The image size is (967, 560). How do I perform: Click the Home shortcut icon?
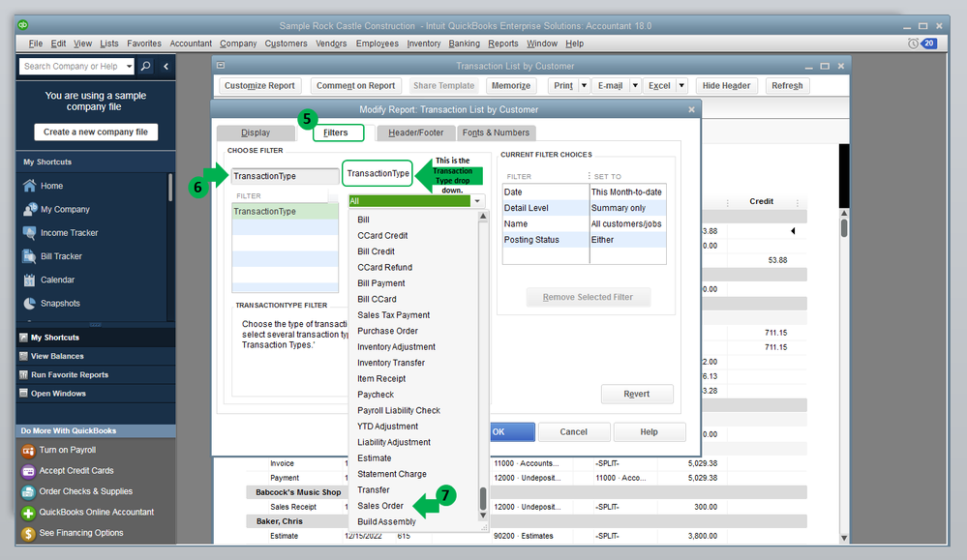point(29,186)
